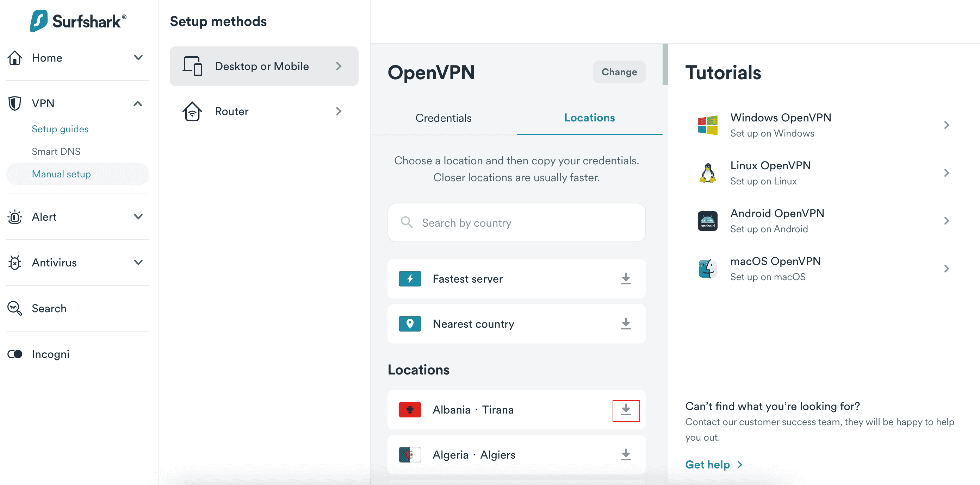
Task: Expand the Antivirus menu chevron
Action: (x=138, y=262)
